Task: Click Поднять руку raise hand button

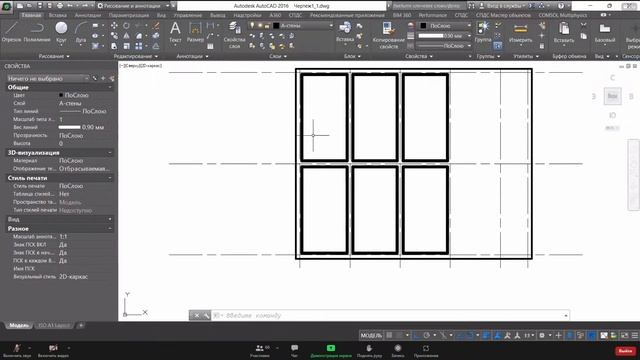Action: coord(369,351)
